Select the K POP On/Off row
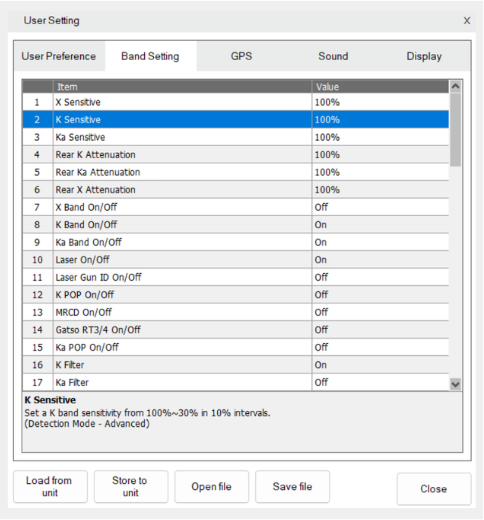Image resolution: width=484 pixels, height=520 pixels. tap(236, 294)
